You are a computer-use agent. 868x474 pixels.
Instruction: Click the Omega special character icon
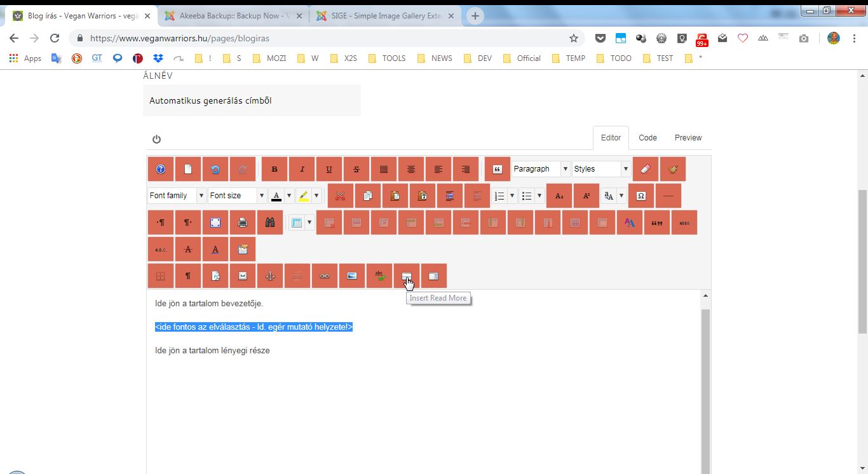[x=641, y=196]
